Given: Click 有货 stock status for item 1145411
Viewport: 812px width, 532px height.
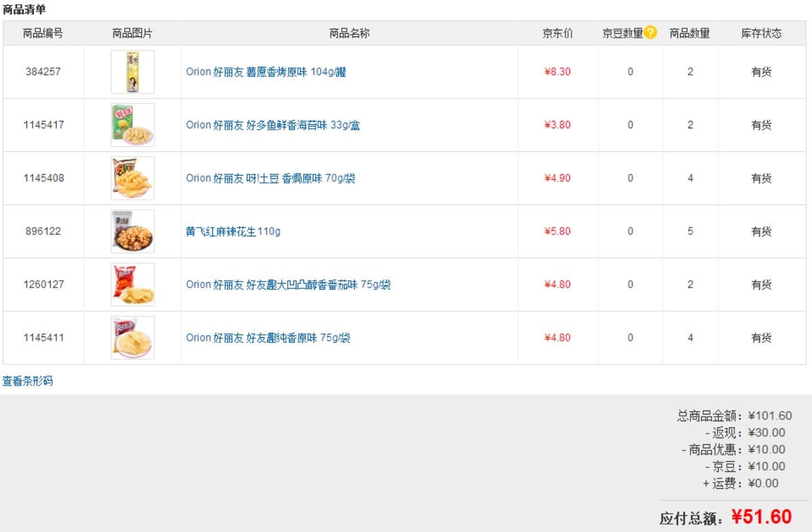Looking at the screenshot, I should (761, 338).
